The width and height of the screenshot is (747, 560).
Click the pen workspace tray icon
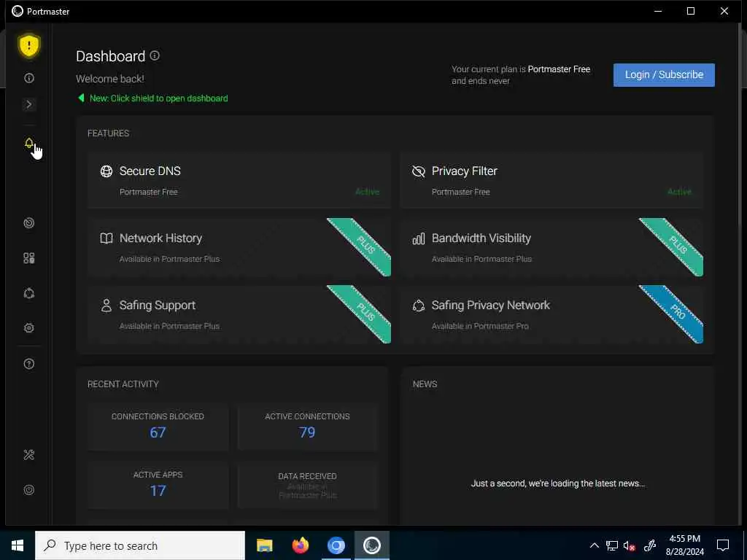click(x=650, y=545)
